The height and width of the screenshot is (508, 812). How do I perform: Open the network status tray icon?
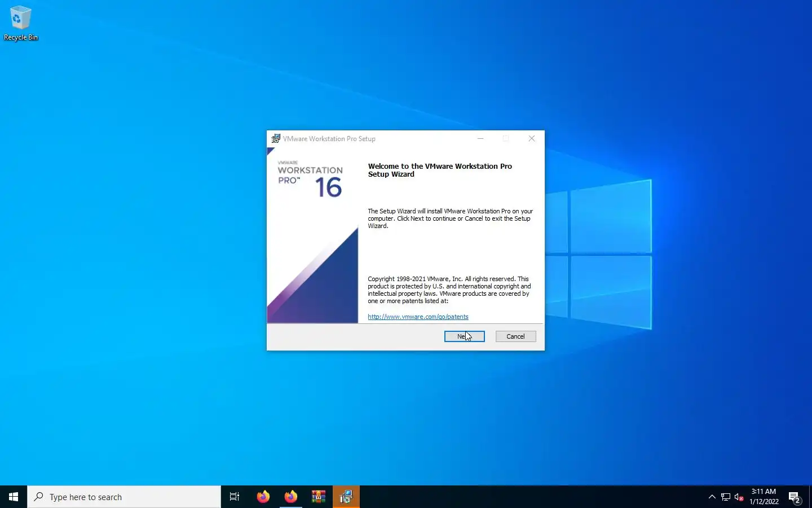click(726, 497)
